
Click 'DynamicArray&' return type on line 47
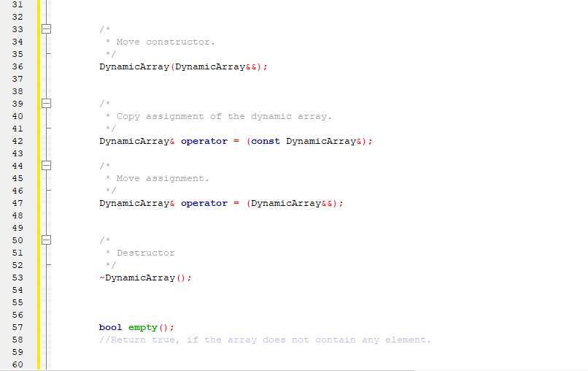click(137, 204)
